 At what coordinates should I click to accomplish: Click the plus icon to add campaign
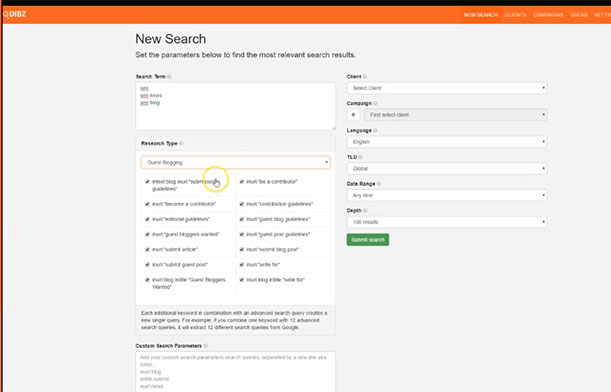(x=353, y=115)
